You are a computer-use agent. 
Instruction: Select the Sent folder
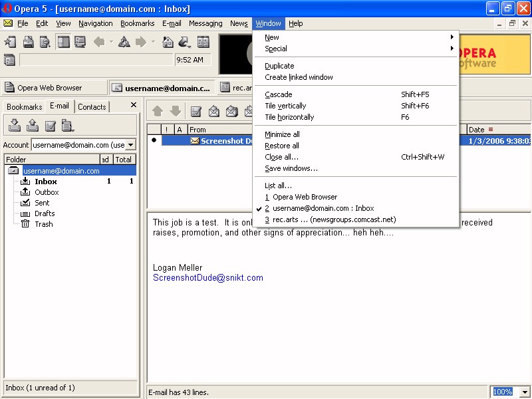(42, 203)
